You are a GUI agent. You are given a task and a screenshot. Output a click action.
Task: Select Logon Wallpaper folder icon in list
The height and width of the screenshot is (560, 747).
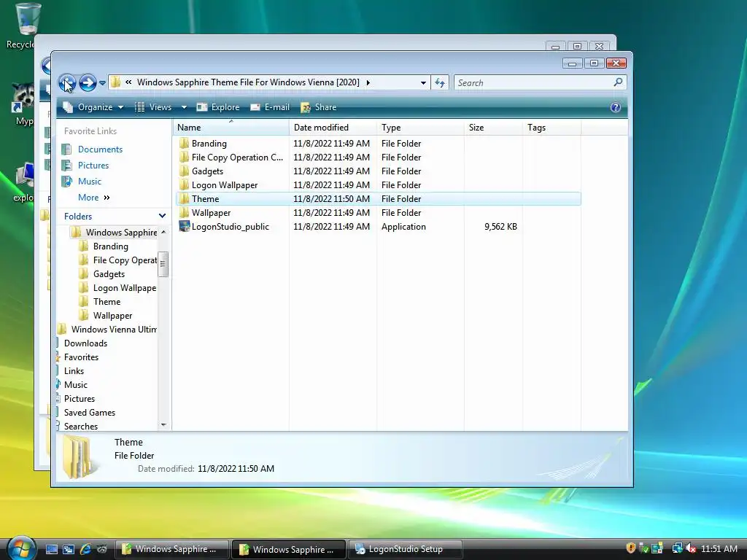pos(185,184)
